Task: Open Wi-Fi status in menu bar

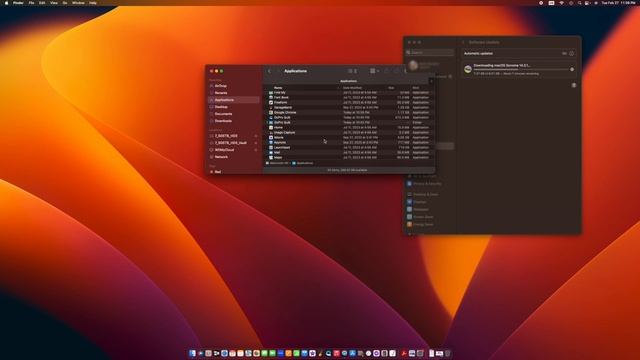Action: click(x=561, y=3)
